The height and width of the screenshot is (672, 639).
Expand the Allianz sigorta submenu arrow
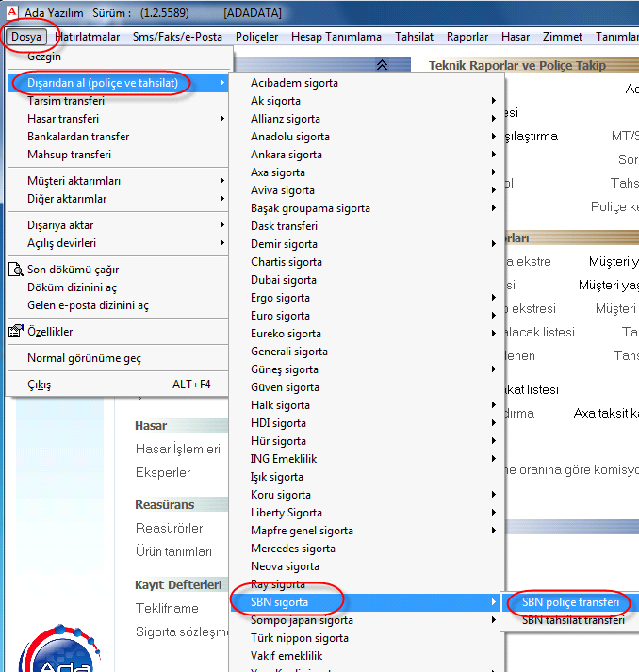coord(493,119)
